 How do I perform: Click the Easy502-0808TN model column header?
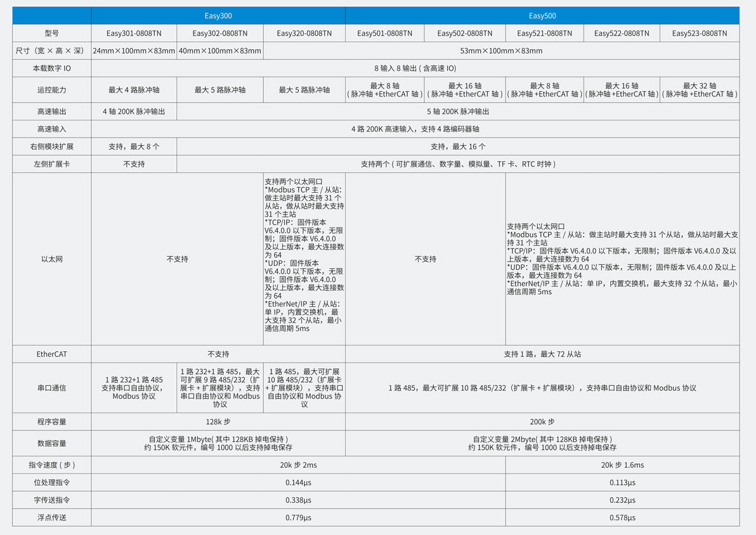pyautogui.click(x=465, y=34)
